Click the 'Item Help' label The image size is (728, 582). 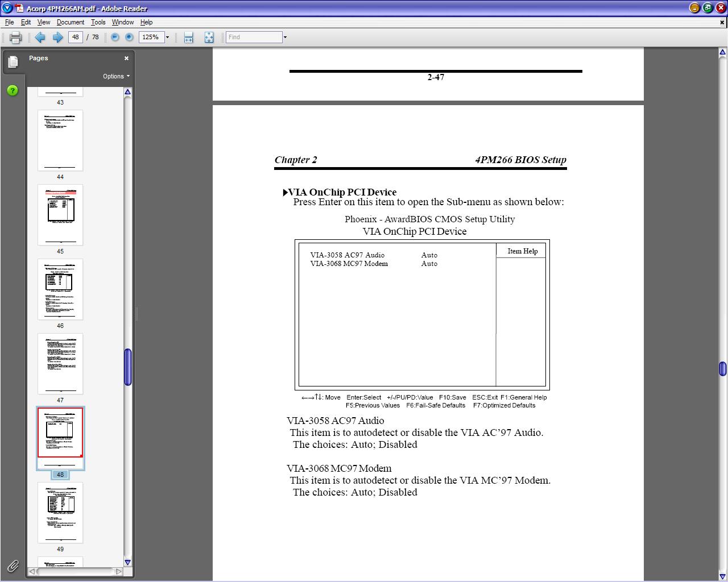click(523, 251)
